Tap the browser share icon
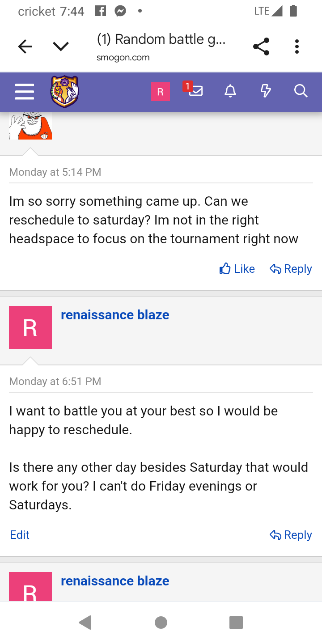The image size is (322, 644). pos(261,47)
